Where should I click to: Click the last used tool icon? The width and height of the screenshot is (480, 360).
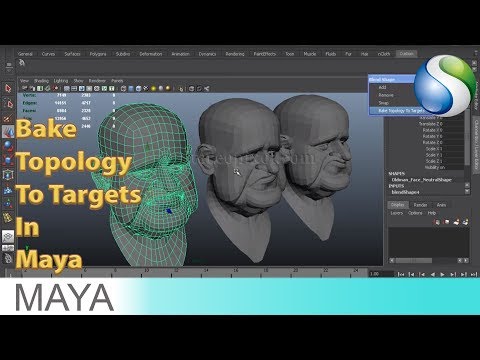point(8,218)
